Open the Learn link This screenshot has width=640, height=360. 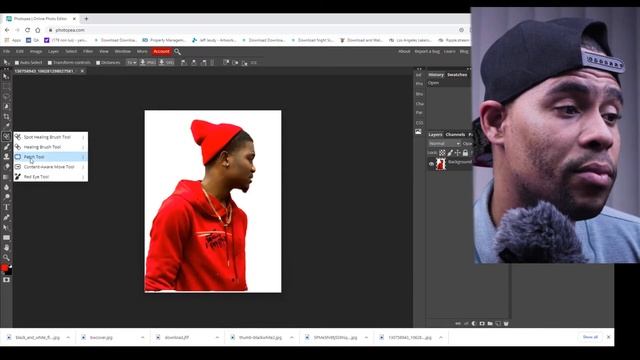[449, 51]
